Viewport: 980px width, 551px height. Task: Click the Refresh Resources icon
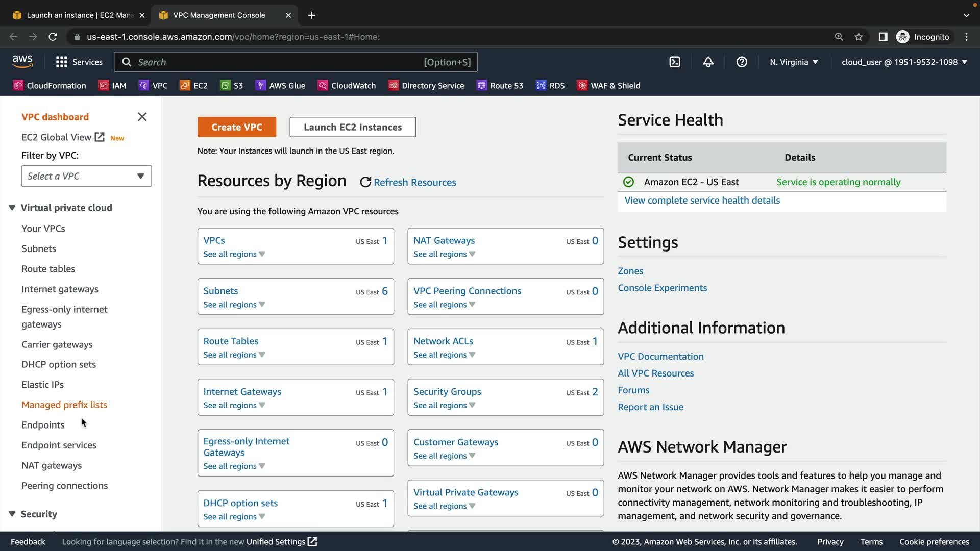point(365,182)
